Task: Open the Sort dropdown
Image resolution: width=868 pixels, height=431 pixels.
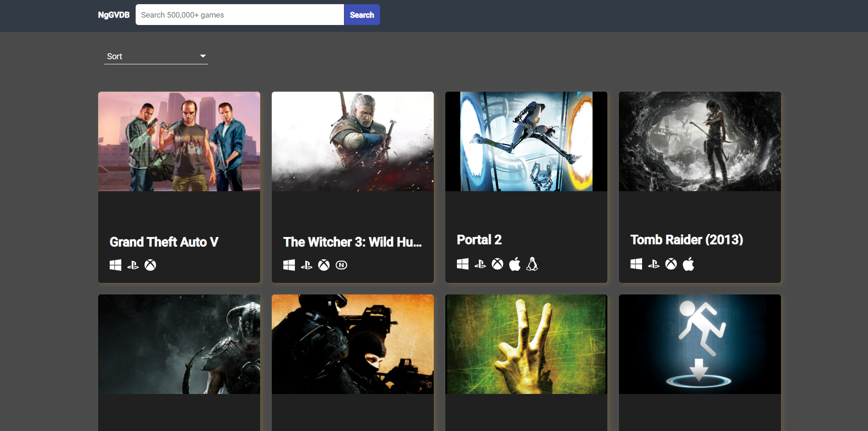Action: pyautogui.click(x=155, y=56)
